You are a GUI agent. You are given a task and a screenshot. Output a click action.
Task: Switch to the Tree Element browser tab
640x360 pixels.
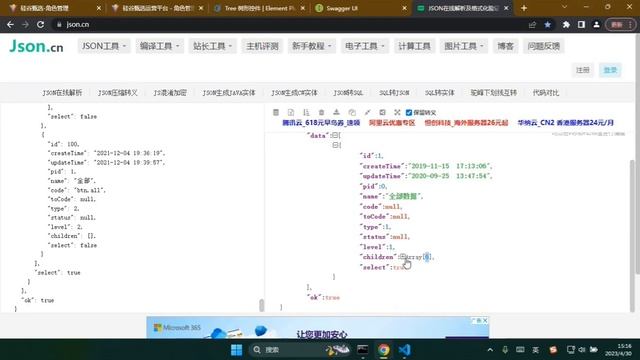[x=260, y=8]
